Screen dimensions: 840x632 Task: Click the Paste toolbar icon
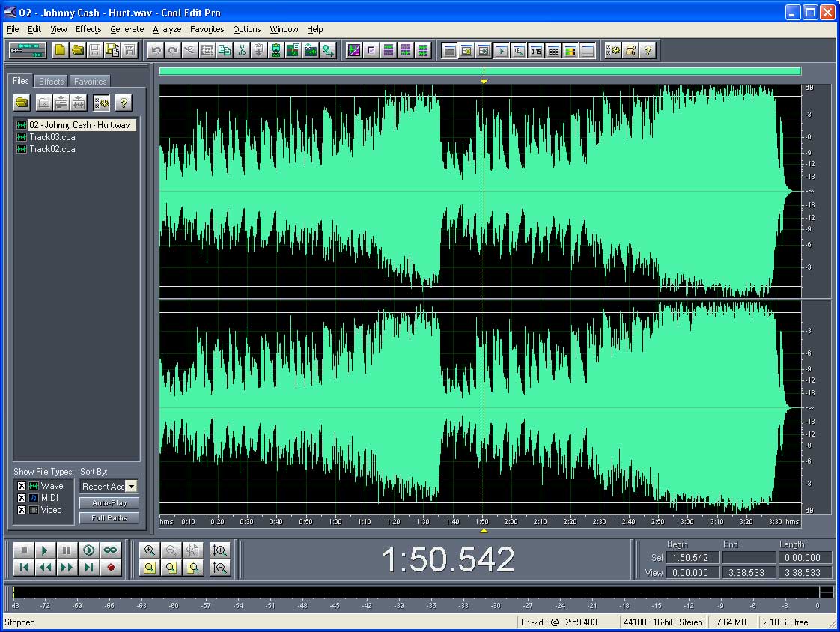coord(259,50)
